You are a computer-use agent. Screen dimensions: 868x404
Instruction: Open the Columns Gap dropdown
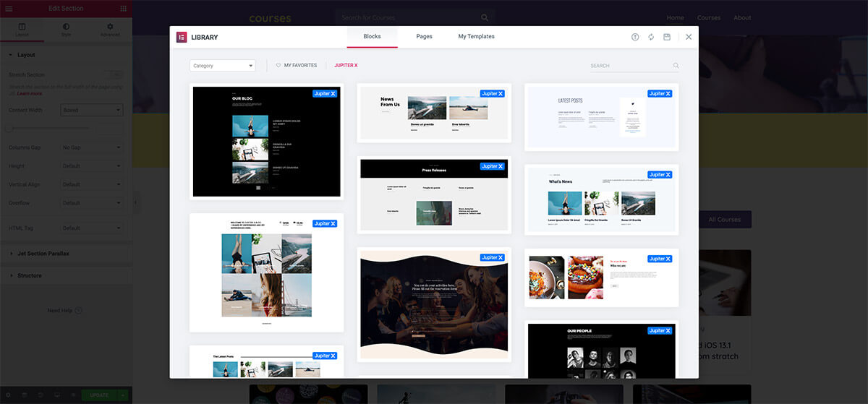(x=91, y=147)
